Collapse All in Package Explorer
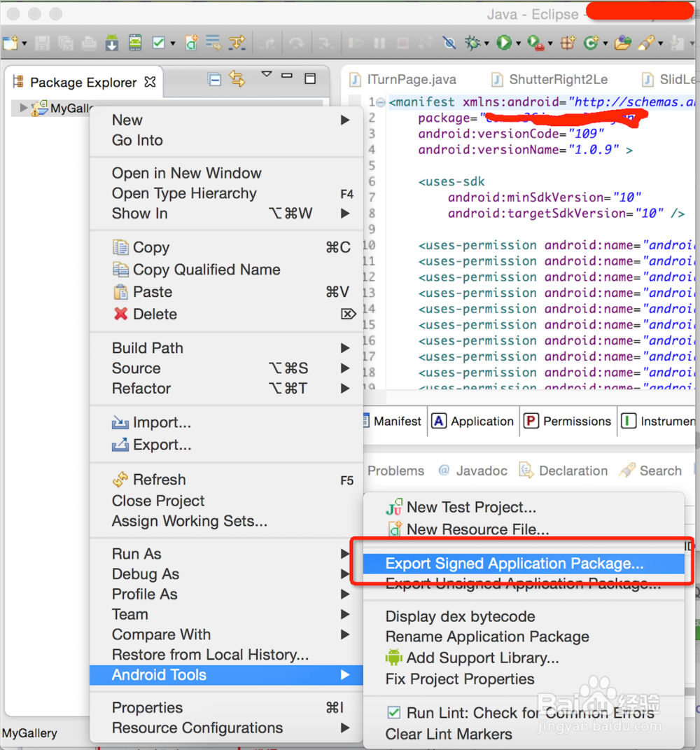The image size is (700, 750). click(215, 79)
